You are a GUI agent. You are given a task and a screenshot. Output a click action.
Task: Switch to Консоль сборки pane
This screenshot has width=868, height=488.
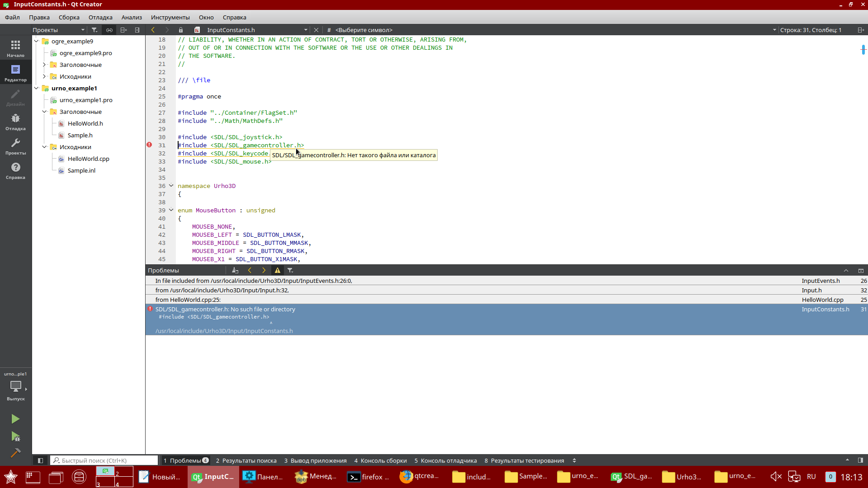point(381,460)
